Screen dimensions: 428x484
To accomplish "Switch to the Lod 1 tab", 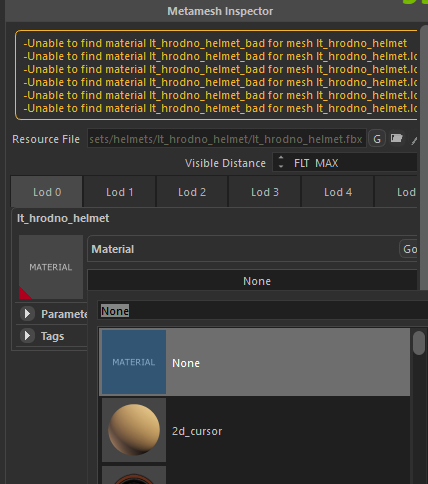I will [x=119, y=192].
